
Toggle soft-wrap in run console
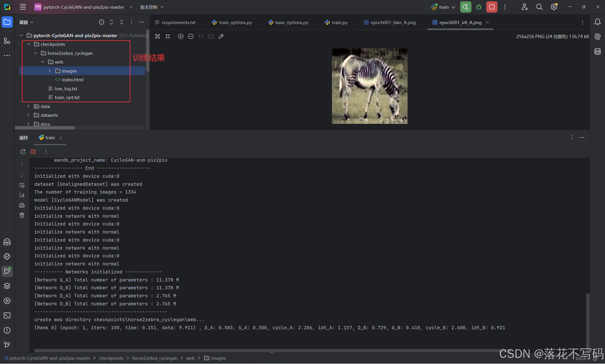pyautogui.click(x=22, y=186)
